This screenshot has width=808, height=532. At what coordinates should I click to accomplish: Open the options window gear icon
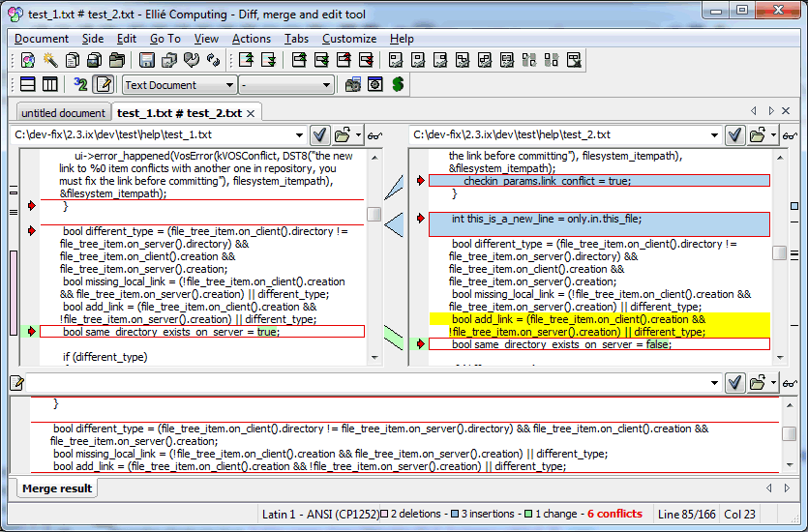click(x=375, y=84)
